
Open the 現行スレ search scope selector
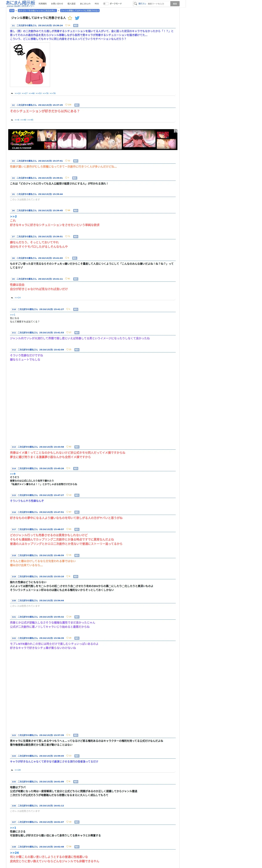click(x=142, y=4)
